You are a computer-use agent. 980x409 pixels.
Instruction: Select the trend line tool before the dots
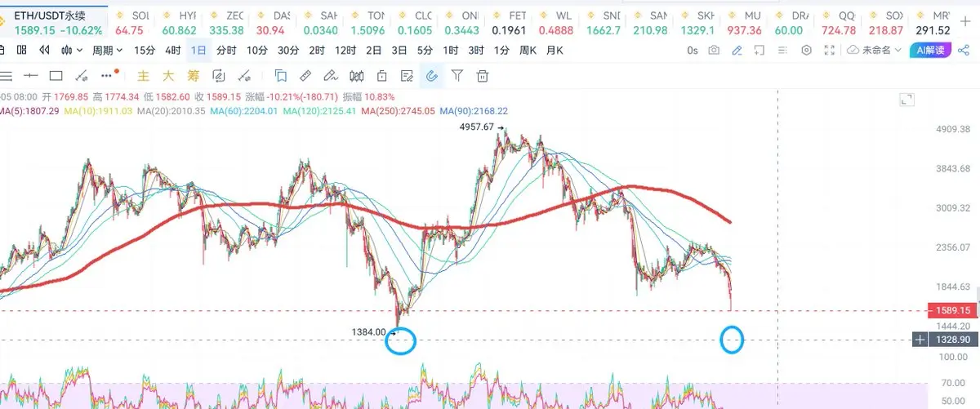pyautogui.click(x=82, y=77)
